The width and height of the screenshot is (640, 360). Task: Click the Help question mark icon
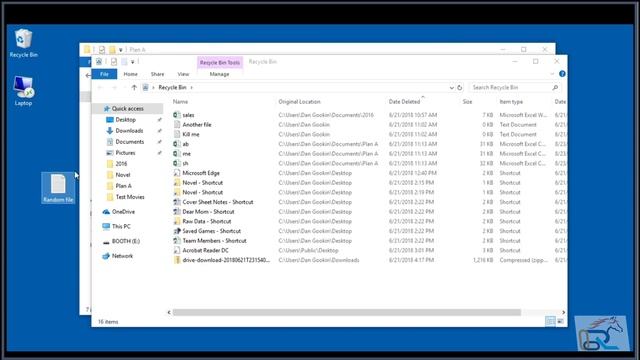tap(562, 74)
